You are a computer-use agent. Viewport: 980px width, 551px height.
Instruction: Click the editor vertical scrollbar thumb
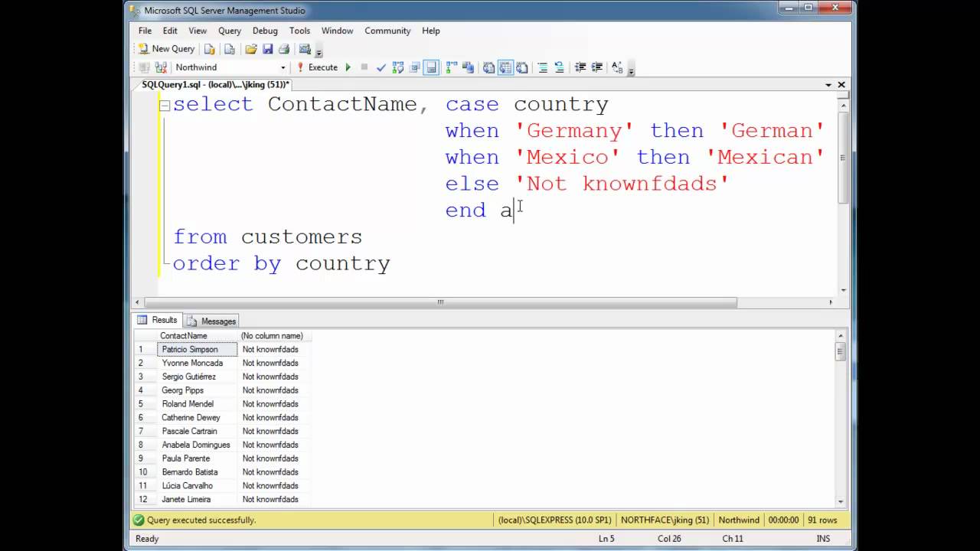coord(843,157)
